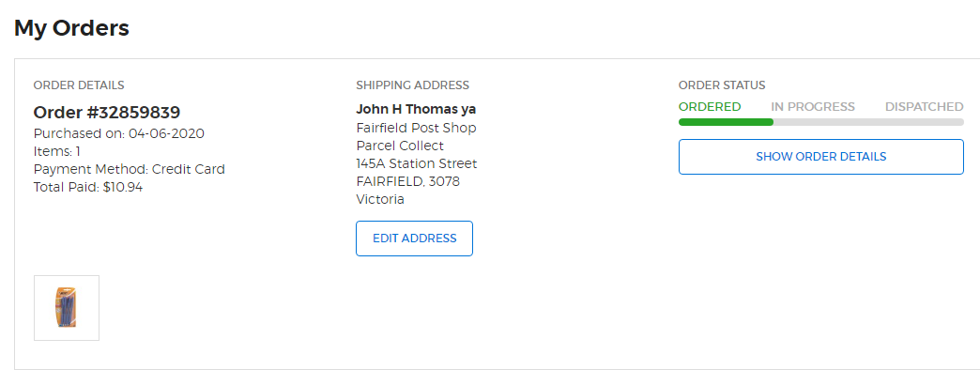Click the recipient name John H Thomas
This screenshot has height=385, width=980.
coord(416,109)
